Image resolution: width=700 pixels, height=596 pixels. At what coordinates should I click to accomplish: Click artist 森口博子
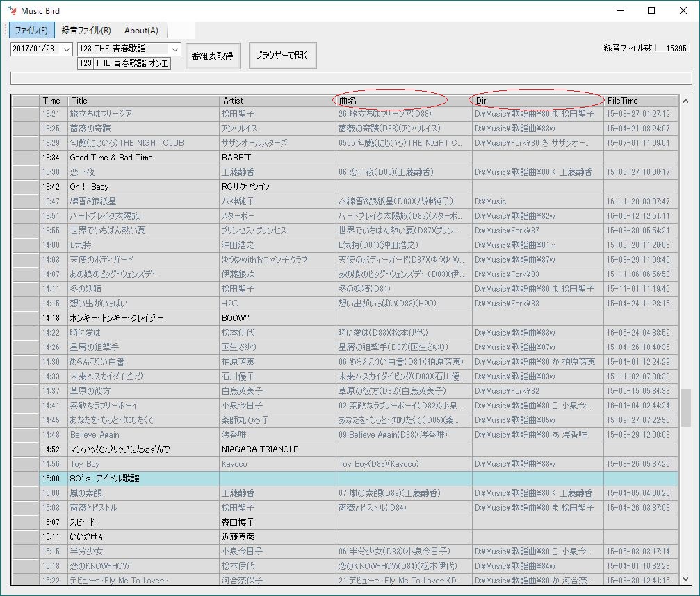click(238, 522)
